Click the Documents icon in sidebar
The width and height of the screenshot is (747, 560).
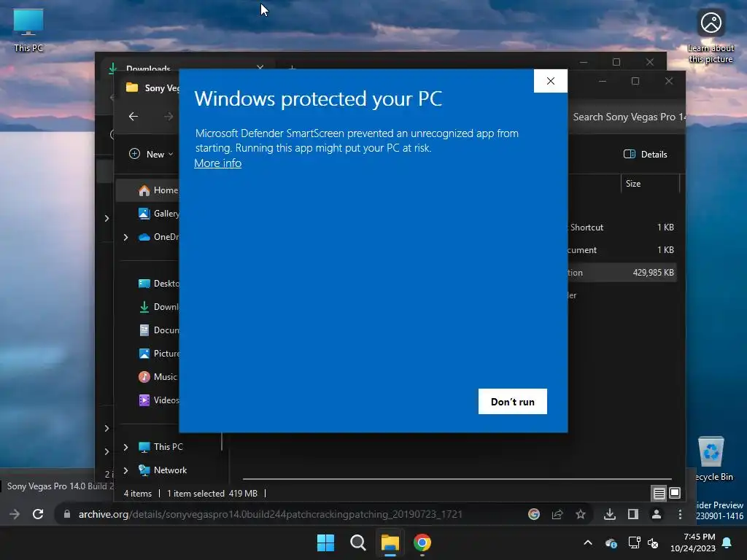144,330
